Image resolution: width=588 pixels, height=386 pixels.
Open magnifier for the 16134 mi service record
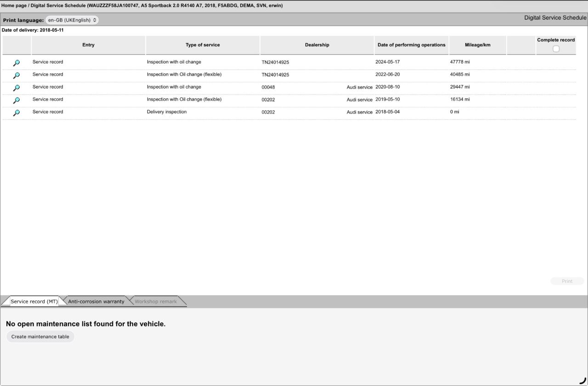tap(17, 100)
